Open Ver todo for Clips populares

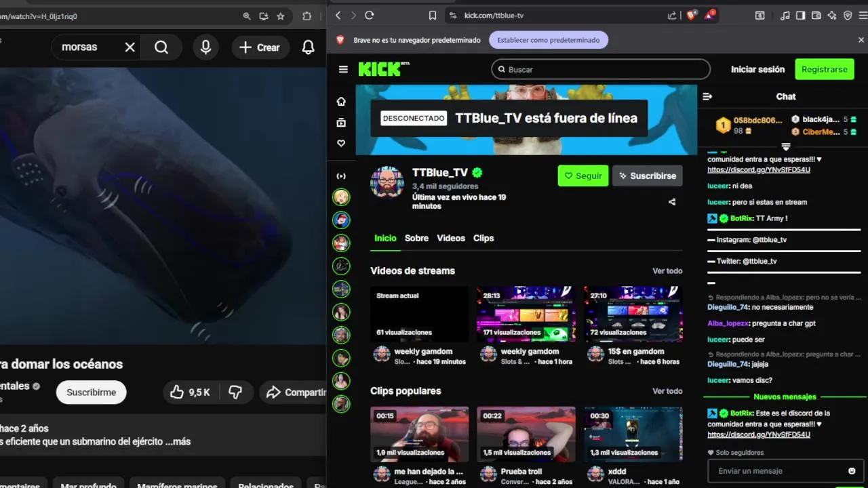pyautogui.click(x=667, y=391)
